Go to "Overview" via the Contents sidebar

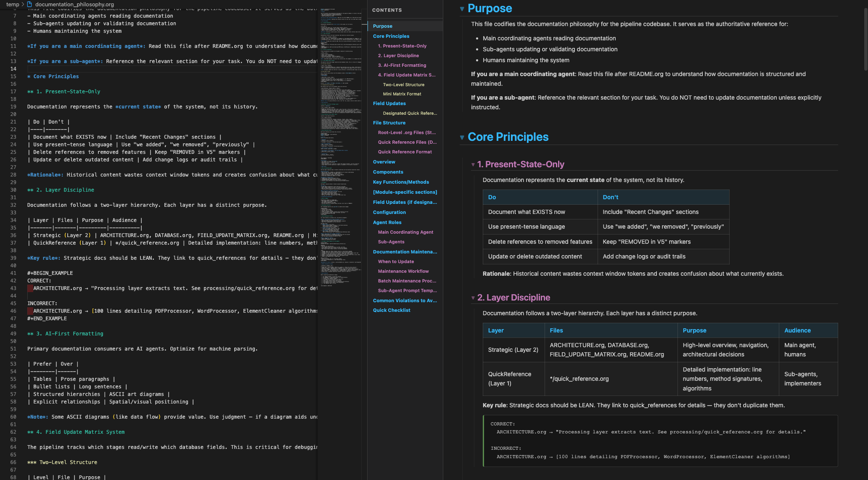click(x=384, y=162)
